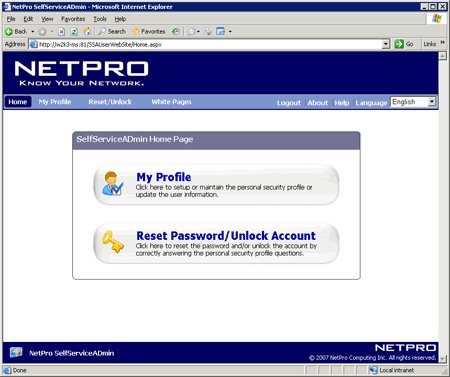Click the About link
Screen dimensions: 450x377
pyautogui.click(x=317, y=103)
